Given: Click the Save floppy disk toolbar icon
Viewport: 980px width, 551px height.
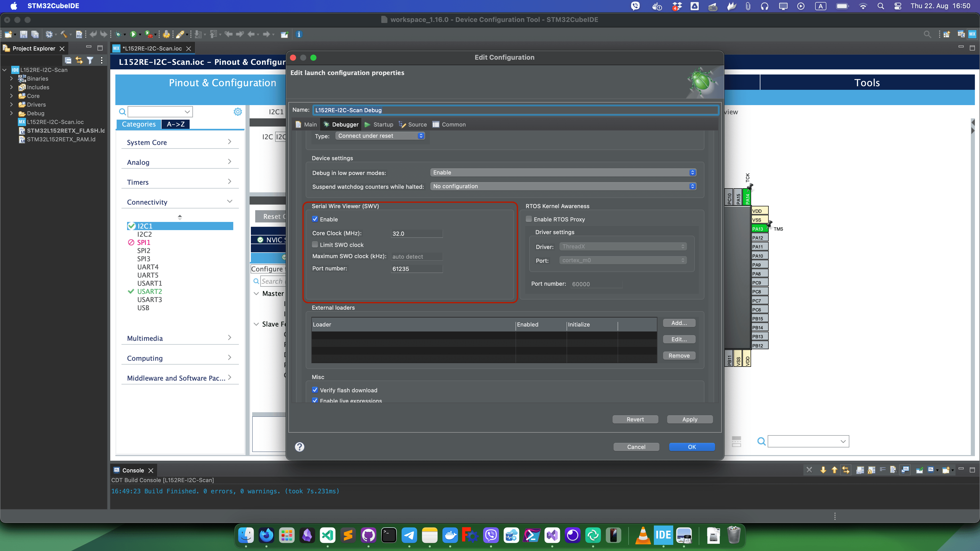Looking at the screenshot, I should coord(23,34).
